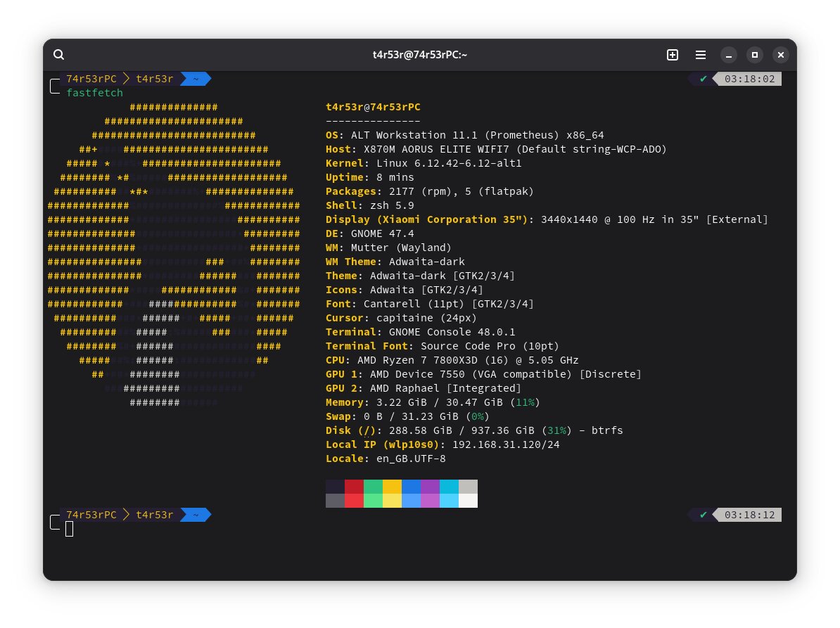Click the WM value 'Mutter (Wayland)'
840x628 pixels.
pyautogui.click(x=401, y=248)
